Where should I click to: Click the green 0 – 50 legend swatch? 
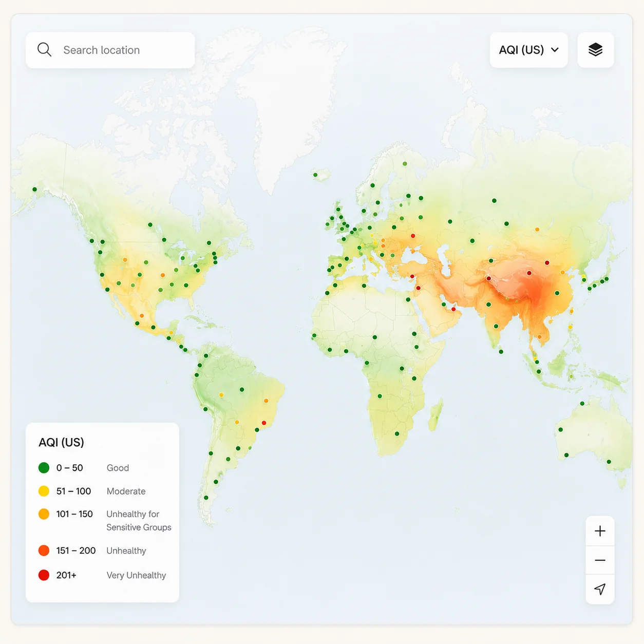(44, 468)
